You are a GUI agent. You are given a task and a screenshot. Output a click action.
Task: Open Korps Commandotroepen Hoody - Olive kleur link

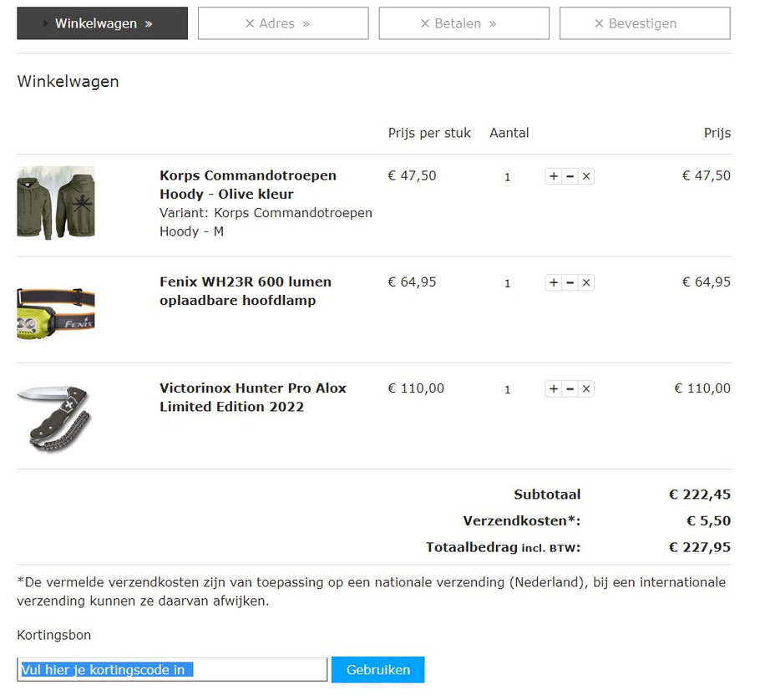[248, 185]
